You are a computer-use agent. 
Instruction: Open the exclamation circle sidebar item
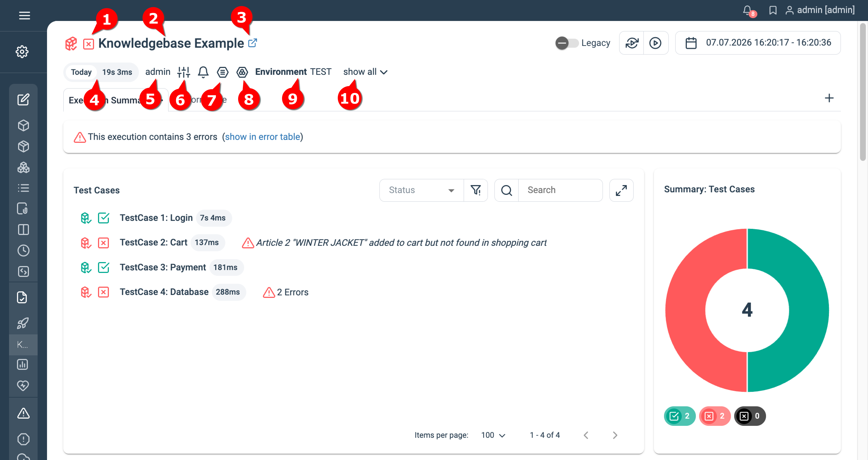[x=23, y=439]
